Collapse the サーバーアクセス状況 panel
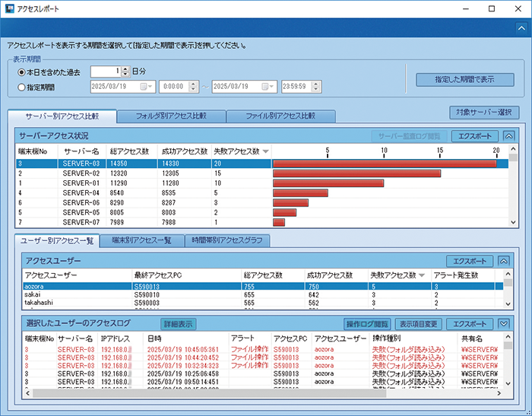Screen dimensions: 532x416 [x=508, y=136]
